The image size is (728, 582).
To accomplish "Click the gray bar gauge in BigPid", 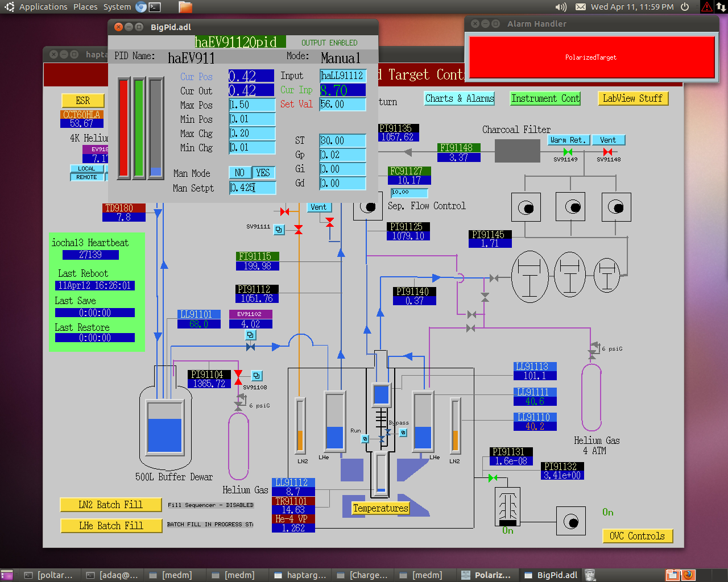I will point(155,129).
